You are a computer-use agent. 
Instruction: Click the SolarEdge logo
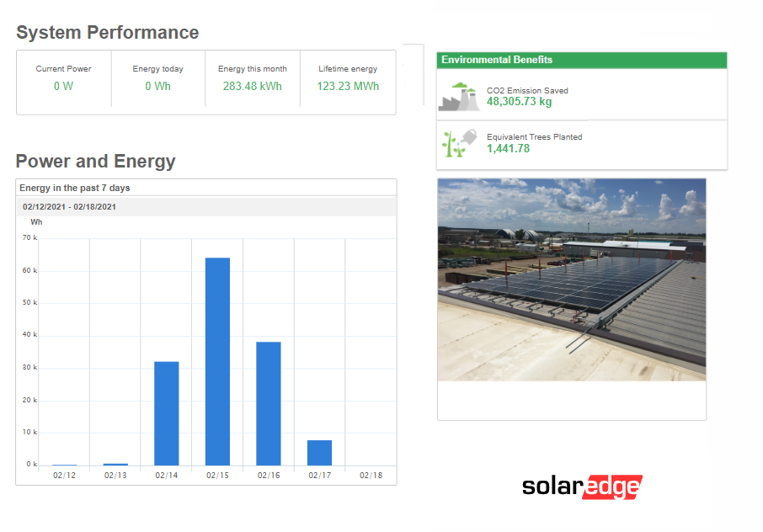[584, 486]
